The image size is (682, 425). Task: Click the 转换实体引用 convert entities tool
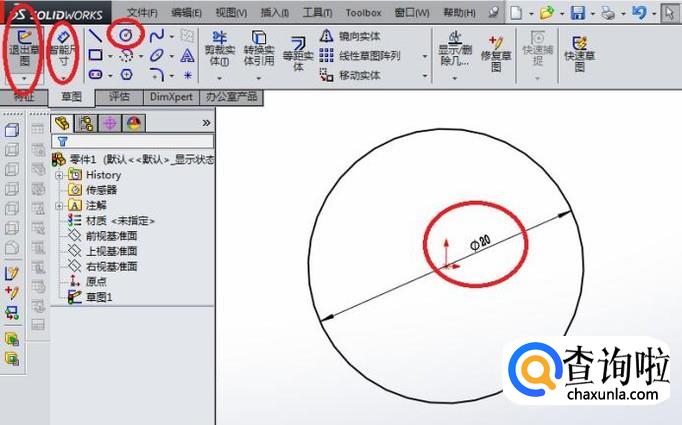coord(259,48)
